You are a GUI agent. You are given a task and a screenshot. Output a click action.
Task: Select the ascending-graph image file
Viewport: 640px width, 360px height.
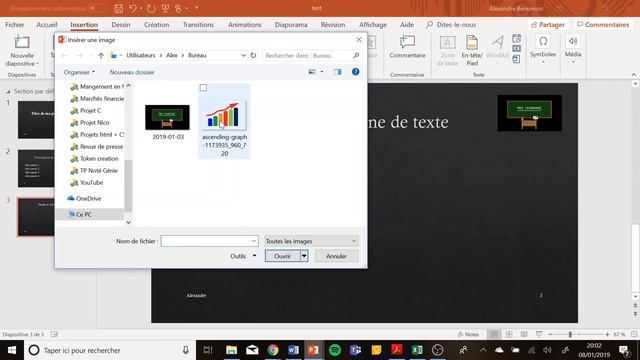tap(224, 121)
